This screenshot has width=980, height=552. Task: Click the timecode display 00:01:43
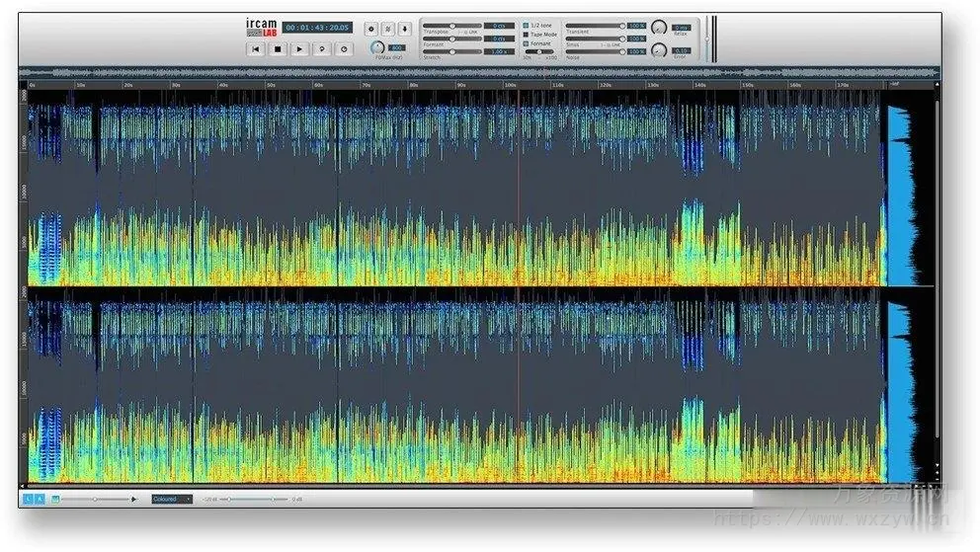click(x=317, y=28)
